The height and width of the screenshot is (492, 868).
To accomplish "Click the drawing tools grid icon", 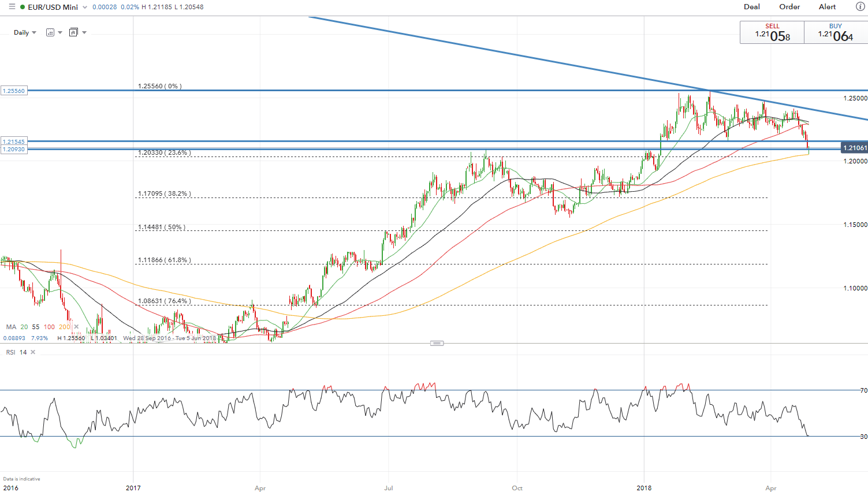I will [50, 32].
